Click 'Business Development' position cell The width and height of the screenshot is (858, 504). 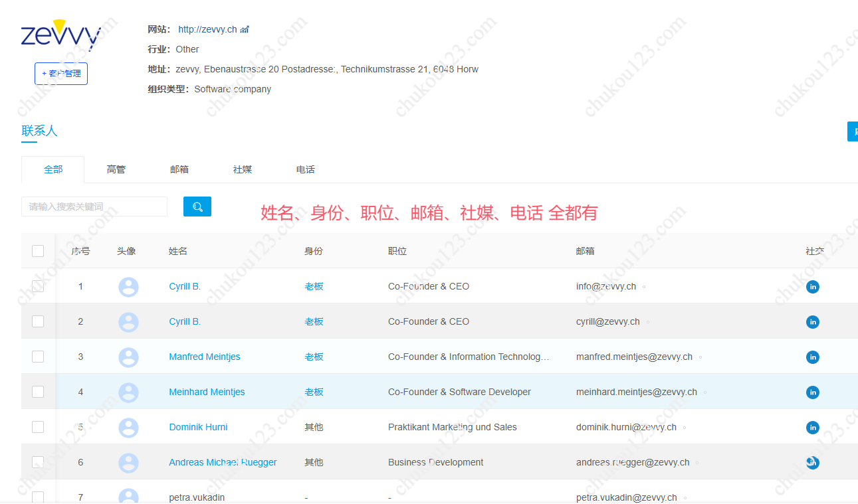tap(435, 462)
